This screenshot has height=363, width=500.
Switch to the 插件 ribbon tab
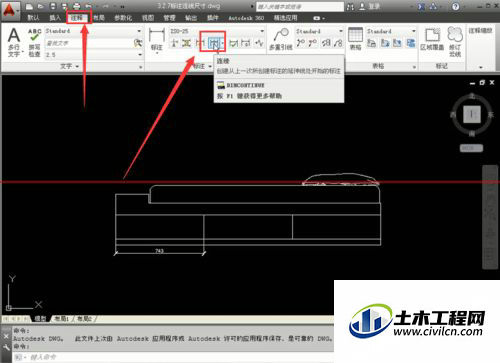212,18
